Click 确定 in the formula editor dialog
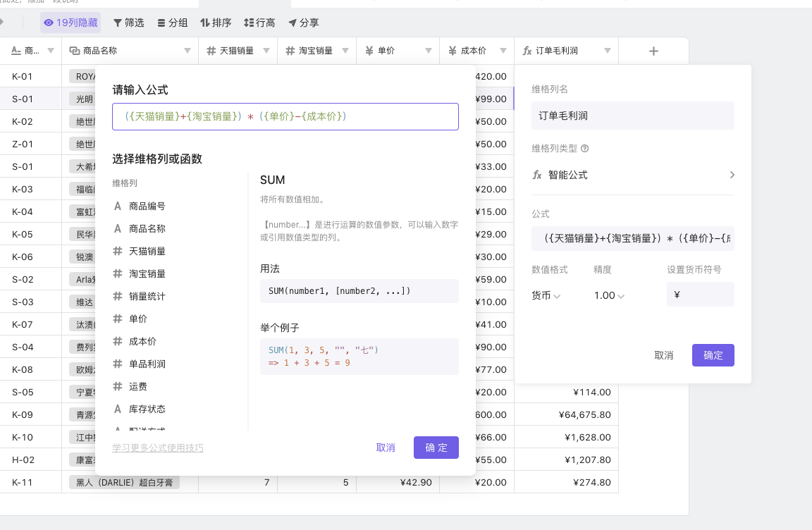Viewport: 812px width, 530px height. 436,448
